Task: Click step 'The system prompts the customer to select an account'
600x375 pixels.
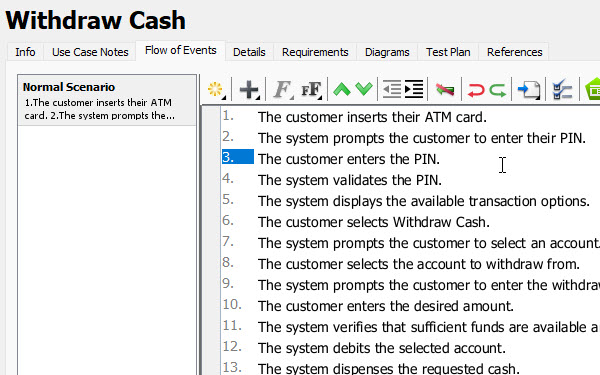Action: (429, 243)
